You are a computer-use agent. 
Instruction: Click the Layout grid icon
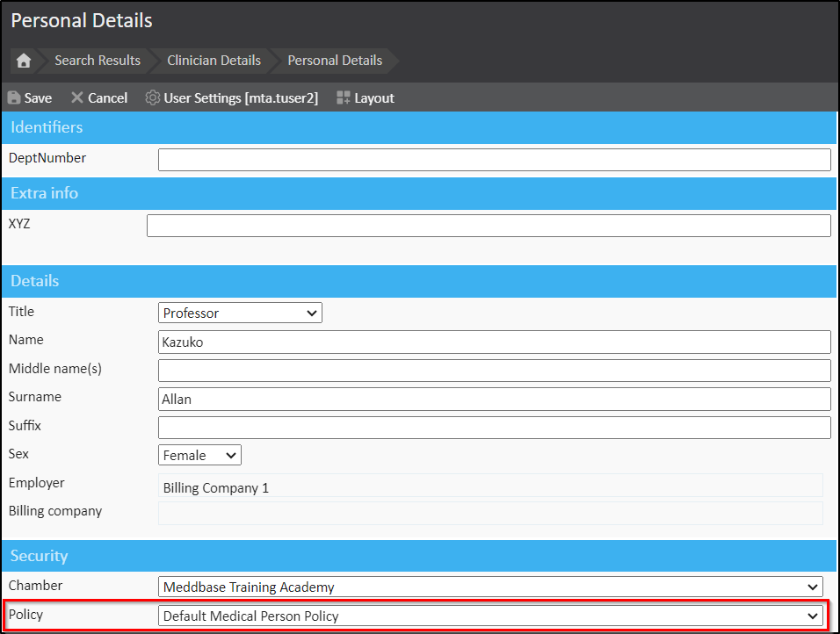click(x=344, y=98)
